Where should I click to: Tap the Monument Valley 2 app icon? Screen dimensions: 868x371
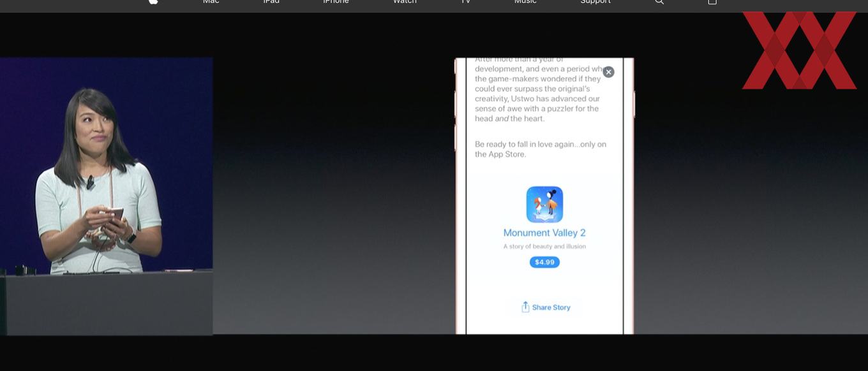pos(544,205)
